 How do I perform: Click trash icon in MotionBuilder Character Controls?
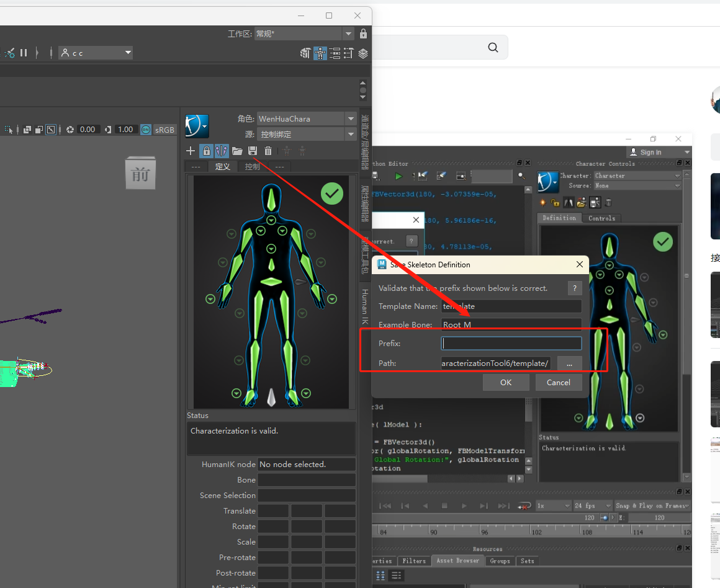608,202
